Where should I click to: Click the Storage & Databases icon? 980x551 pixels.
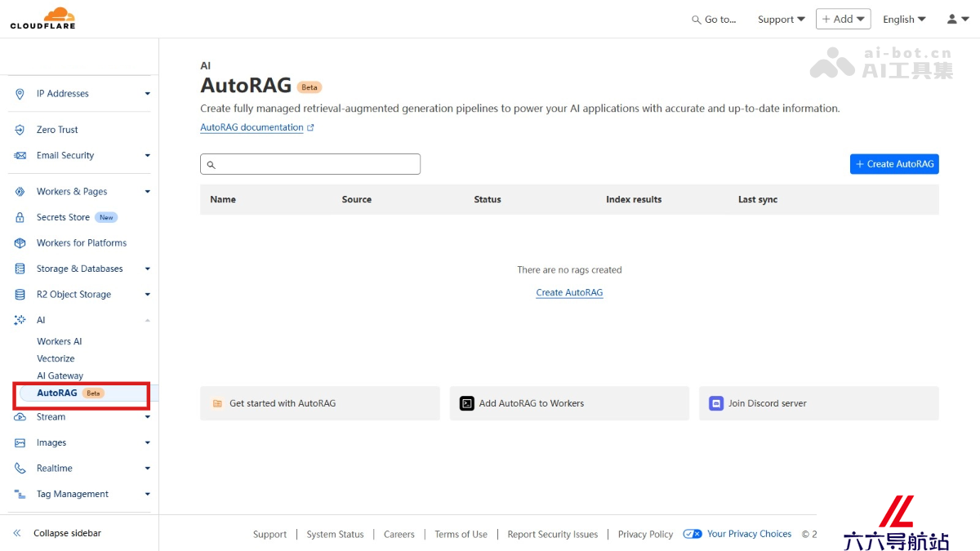[20, 269]
